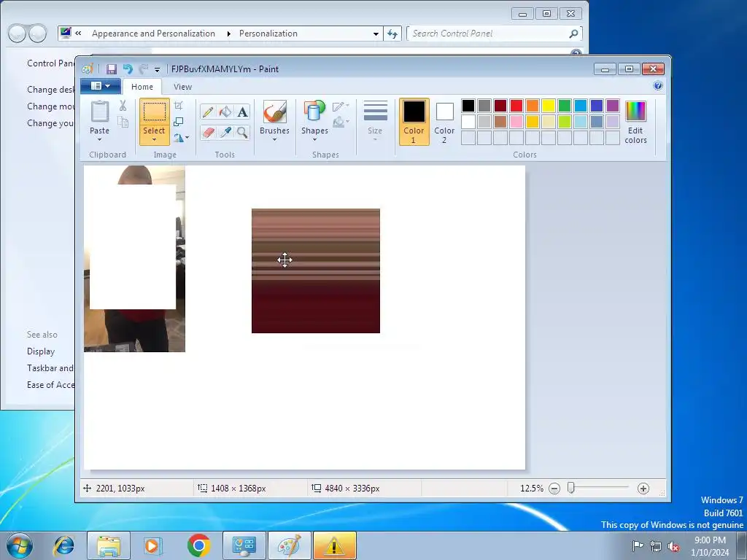Click the muted volume icon in system tray
This screenshot has height=560, width=747.
673,546
